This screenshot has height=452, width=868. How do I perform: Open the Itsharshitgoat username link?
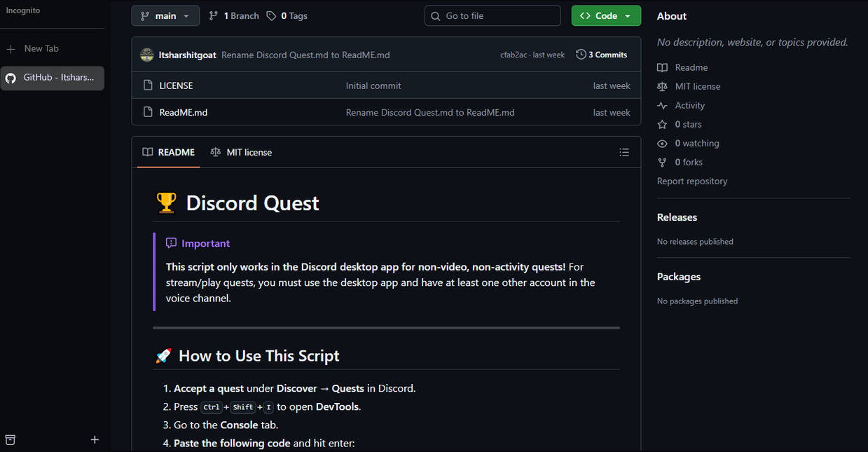click(x=188, y=55)
